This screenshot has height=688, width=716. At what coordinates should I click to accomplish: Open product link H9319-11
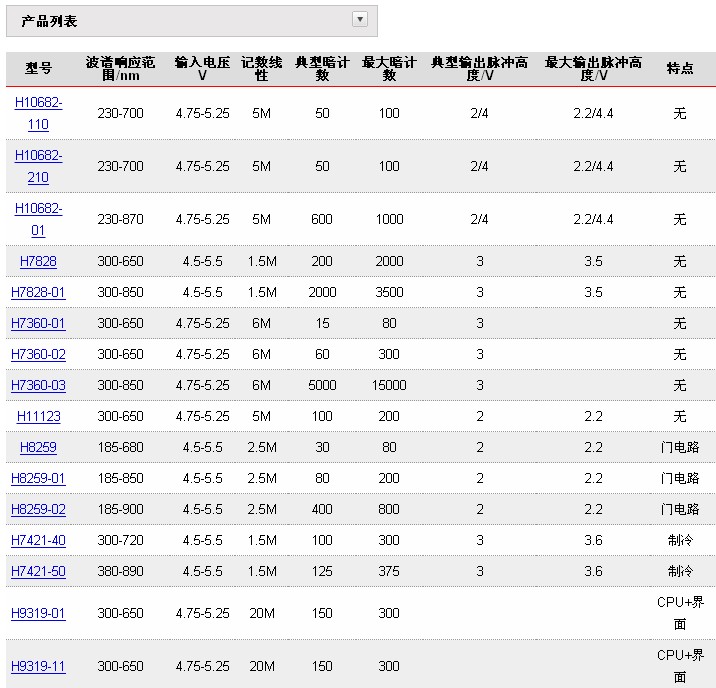click(38, 666)
